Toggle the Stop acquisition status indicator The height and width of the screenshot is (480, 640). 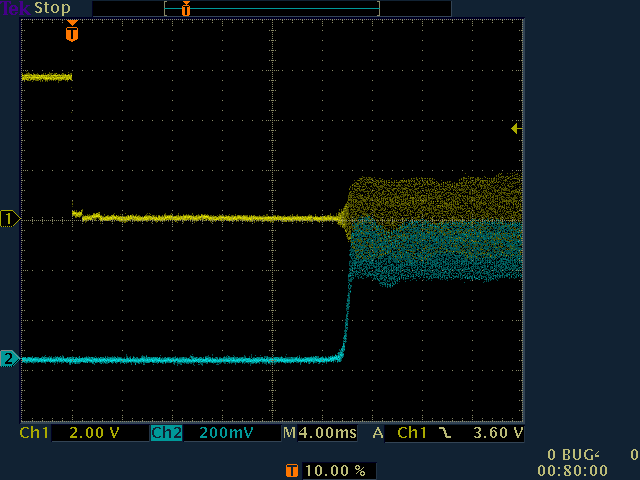53,8
